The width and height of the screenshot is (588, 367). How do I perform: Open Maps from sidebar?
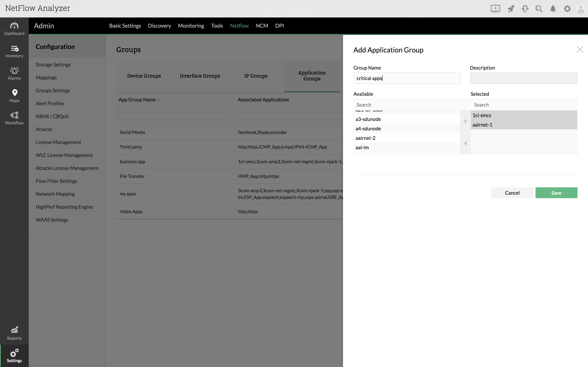[x=14, y=96]
